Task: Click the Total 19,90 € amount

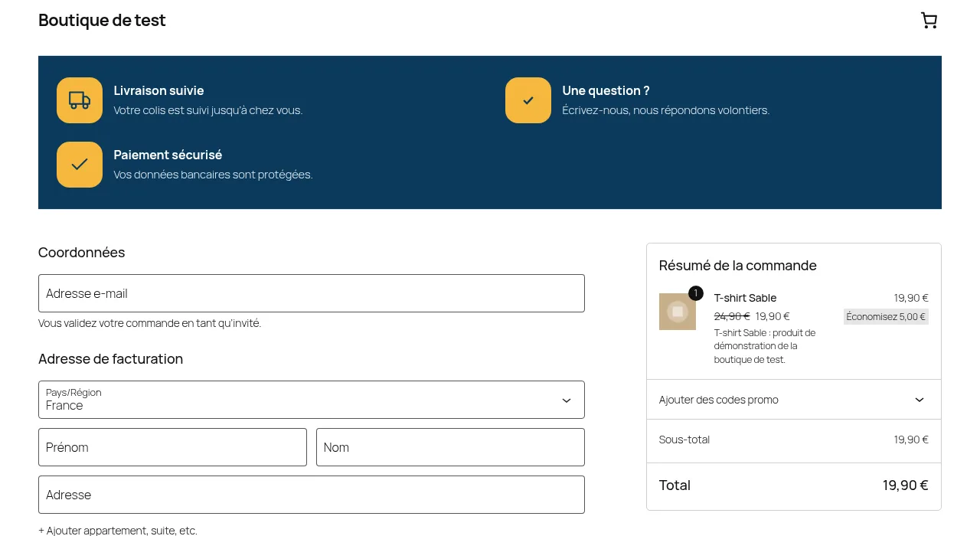Action: pyautogui.click(x=905, y=485)
